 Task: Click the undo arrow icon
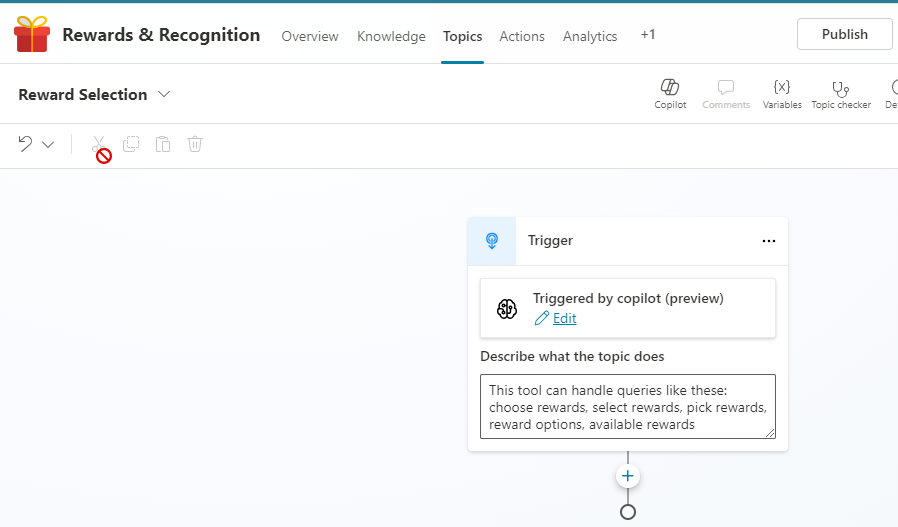tap(26, 144)
